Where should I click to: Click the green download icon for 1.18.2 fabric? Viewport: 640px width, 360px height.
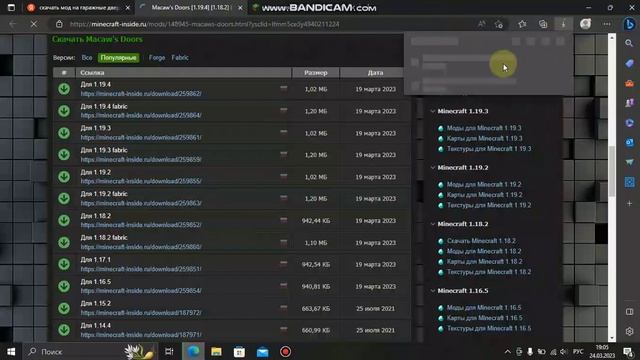64,242
